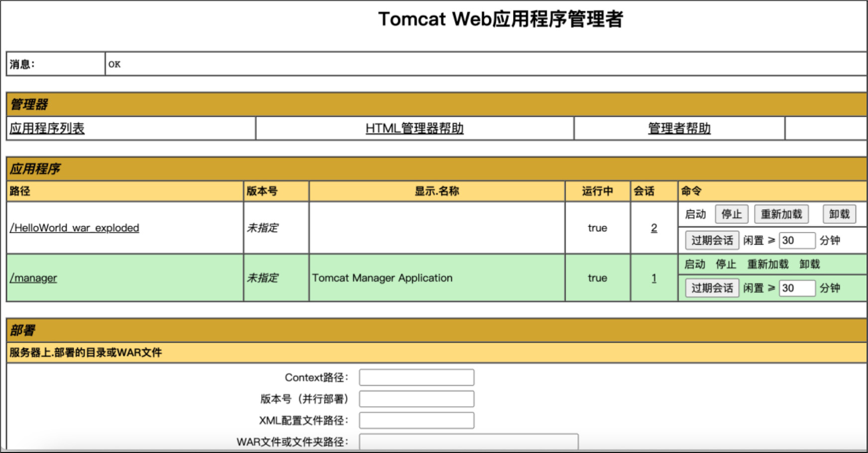Image resolution: width=868 pixels, height=453 pixels.
Task: Click 重新加载 button for HelloWorld_war_exploded
Action: click(x=781, y=214)
